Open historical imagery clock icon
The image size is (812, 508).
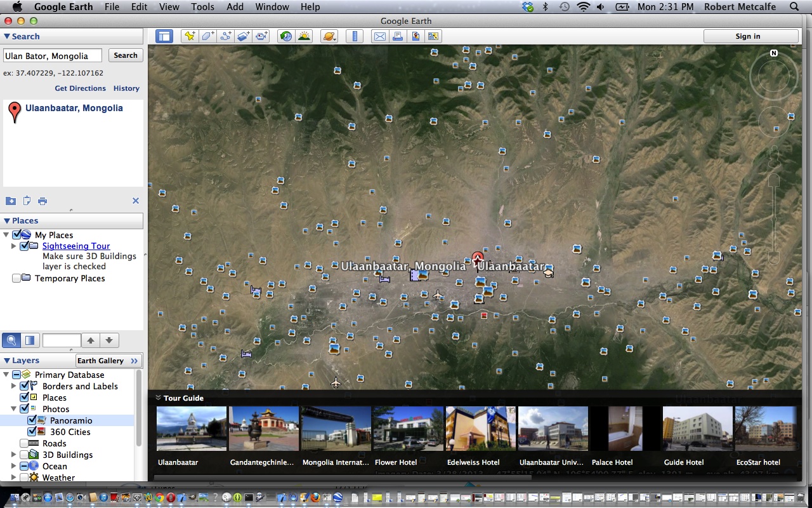click(x=286, y=36)
